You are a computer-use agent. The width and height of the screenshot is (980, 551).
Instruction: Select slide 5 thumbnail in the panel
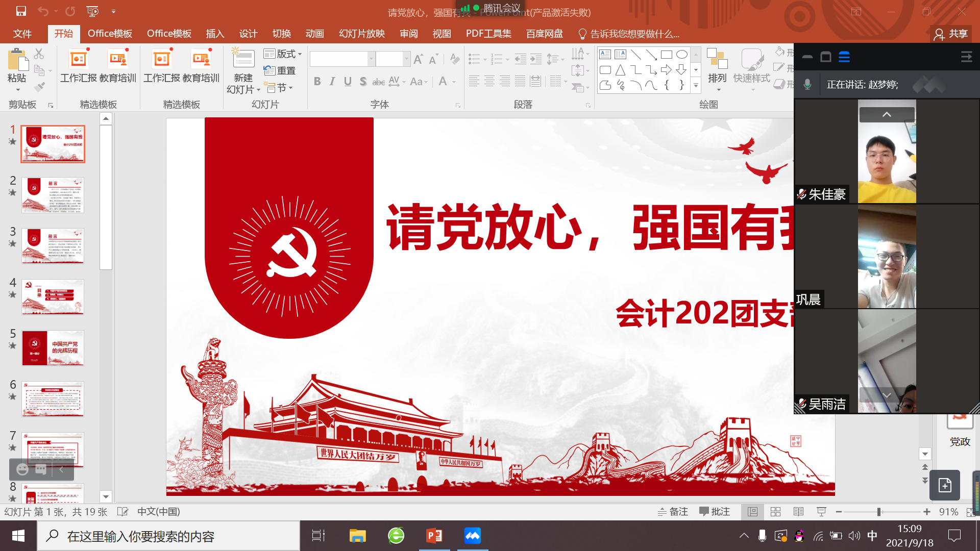point(53,348)
